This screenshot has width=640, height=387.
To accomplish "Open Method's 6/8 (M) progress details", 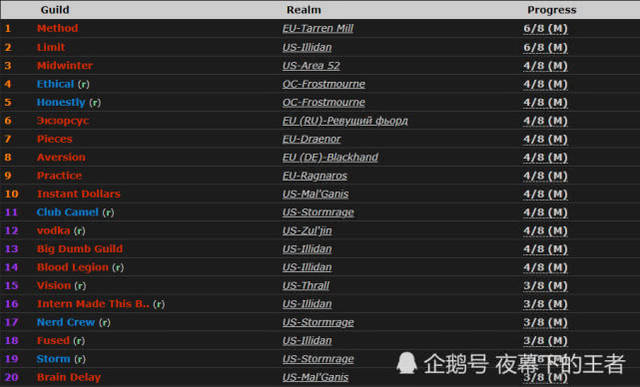I will [545, 29].
